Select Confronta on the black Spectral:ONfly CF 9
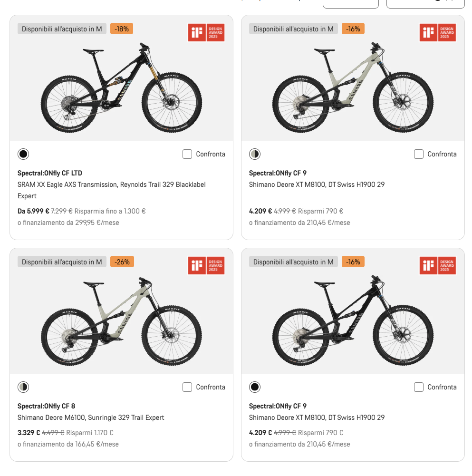The height and width of the screenshot is (476, 472). tap(419, 387)
